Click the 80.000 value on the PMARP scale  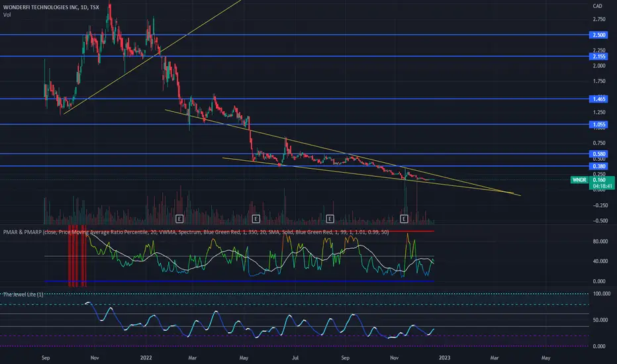point(600,242)
